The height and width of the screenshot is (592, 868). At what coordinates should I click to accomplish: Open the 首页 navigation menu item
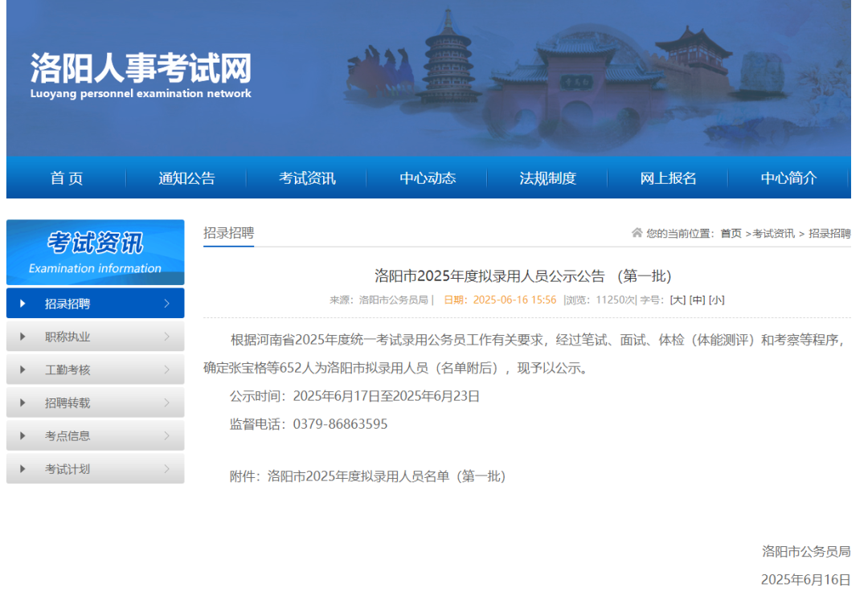(67, 178)
